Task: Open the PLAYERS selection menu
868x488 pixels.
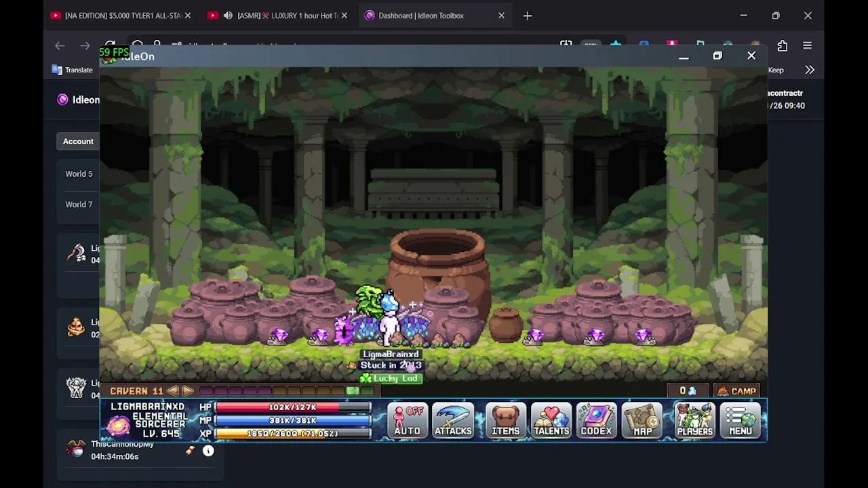Action: tap(694, 420)
